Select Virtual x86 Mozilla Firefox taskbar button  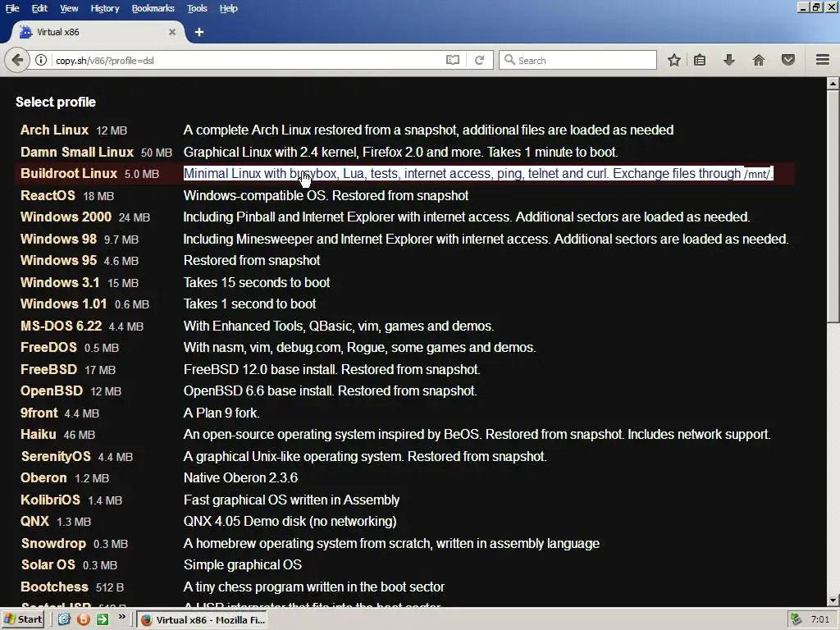pyautogui.click(x=203, y=620)
